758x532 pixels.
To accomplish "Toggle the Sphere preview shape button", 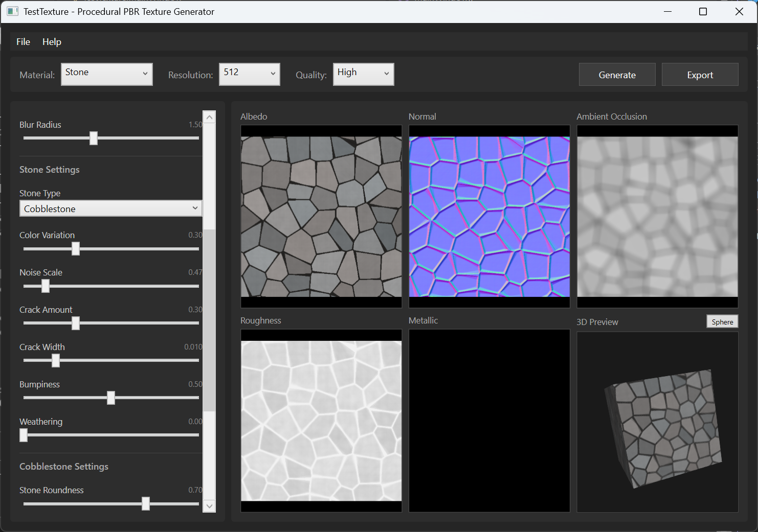I will [722, 322].
